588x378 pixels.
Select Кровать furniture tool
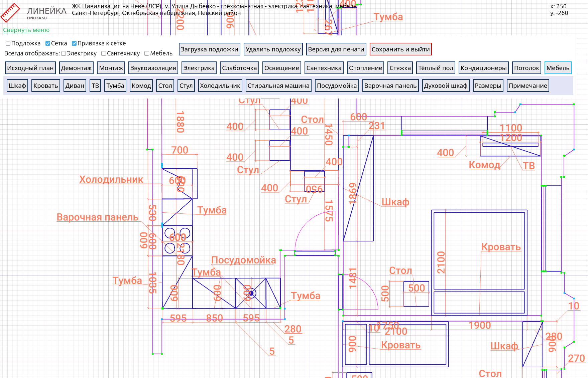[46, 85]
